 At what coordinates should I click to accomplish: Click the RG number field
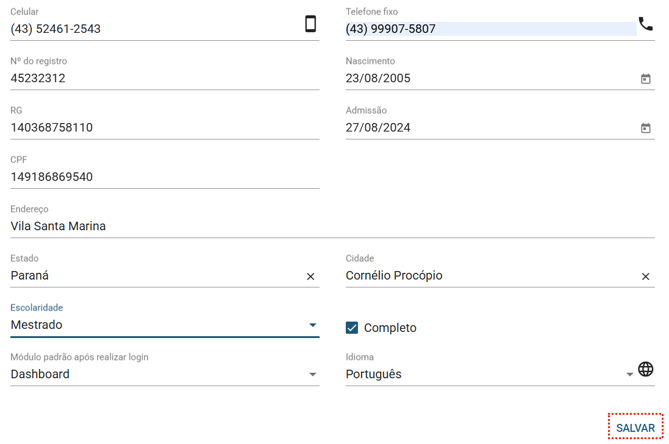click(x=150, y=128)
